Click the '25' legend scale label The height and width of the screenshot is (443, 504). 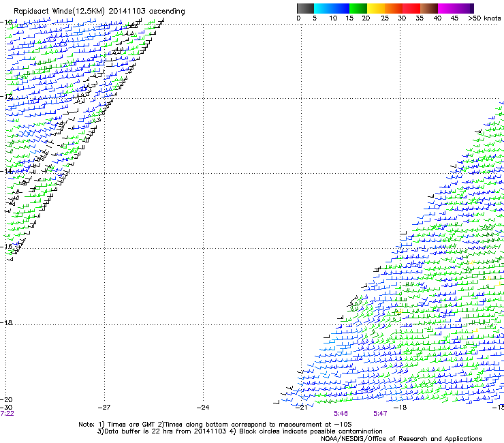(385, 18)
